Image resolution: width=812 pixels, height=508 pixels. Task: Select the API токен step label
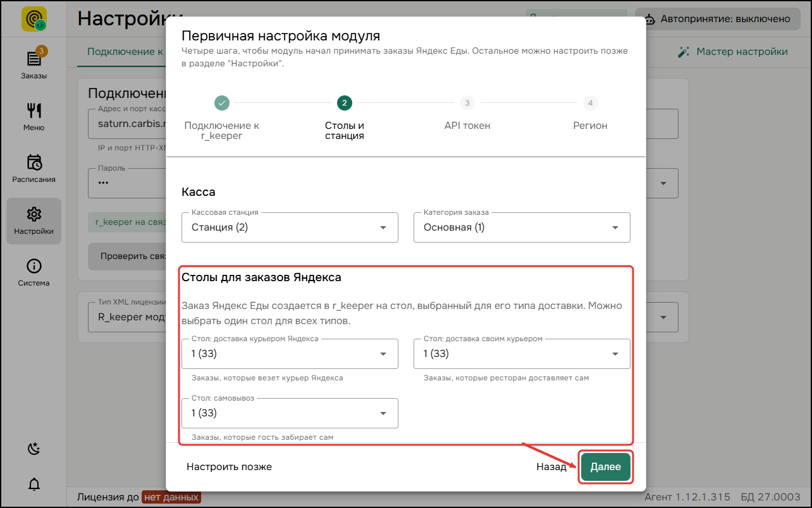click(x=467, y=126)
